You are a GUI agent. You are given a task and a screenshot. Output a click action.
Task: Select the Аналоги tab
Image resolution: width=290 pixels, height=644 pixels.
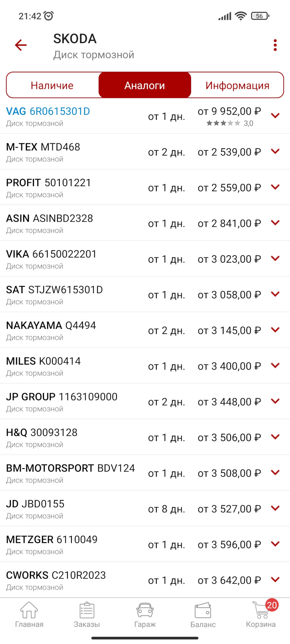click(145, 85)
